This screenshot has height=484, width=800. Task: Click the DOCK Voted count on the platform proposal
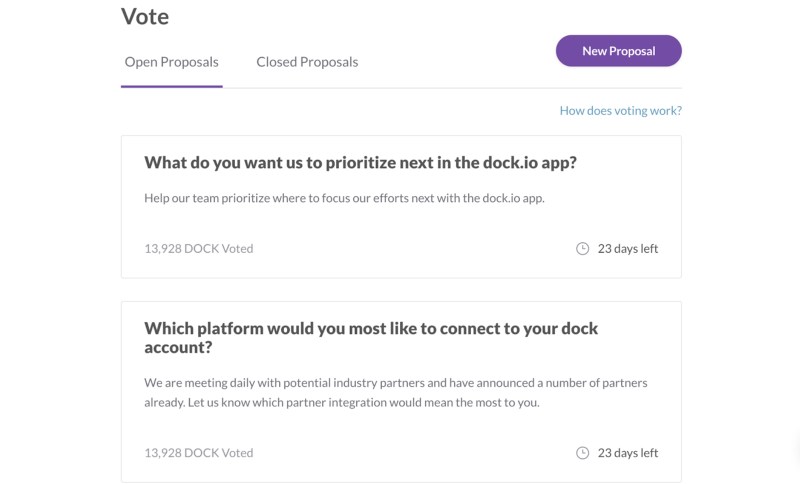(198, 452)
